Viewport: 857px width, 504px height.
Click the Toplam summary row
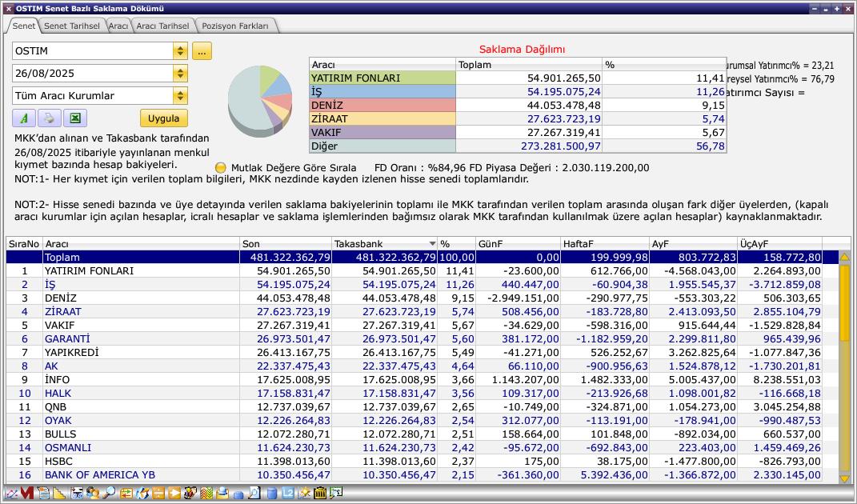point(422,258)
